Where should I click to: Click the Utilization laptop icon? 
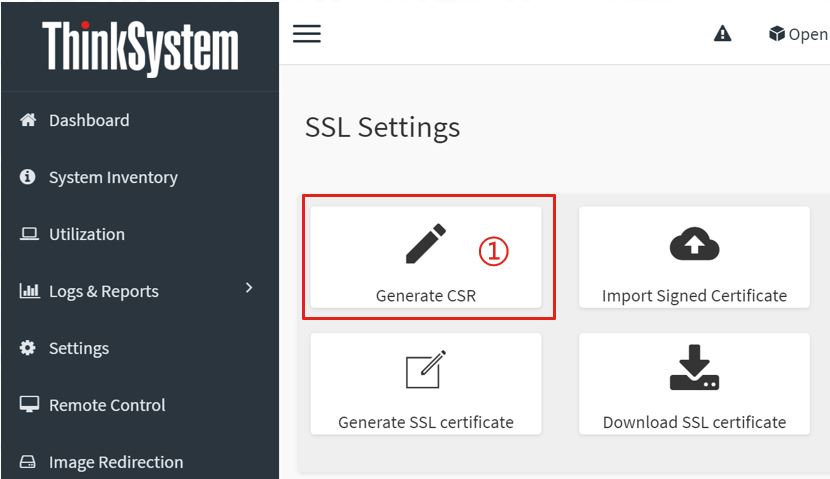tap(29, 234)
